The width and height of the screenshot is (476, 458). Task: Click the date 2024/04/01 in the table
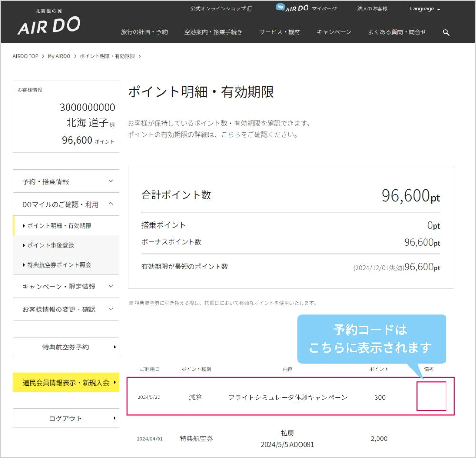click(149, 439)
